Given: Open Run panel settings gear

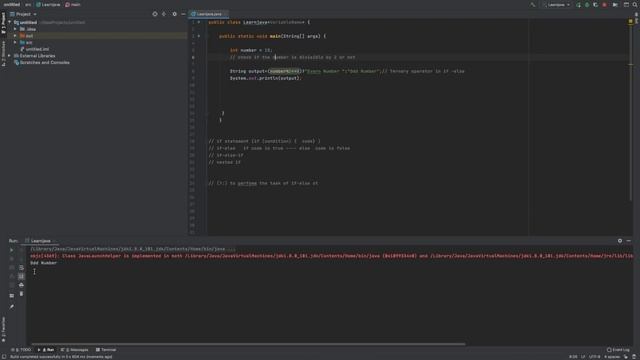Looking at the screenshot, I should (620, 241).
